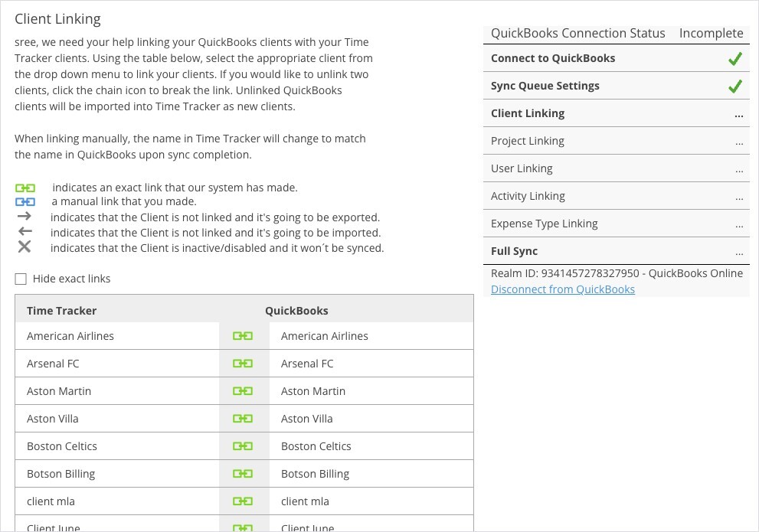Image resolution: width=759 pixels, height=532 pixels.
Task: Select QuickBooks client Aston Villa
Action: (x=307, y=419)
